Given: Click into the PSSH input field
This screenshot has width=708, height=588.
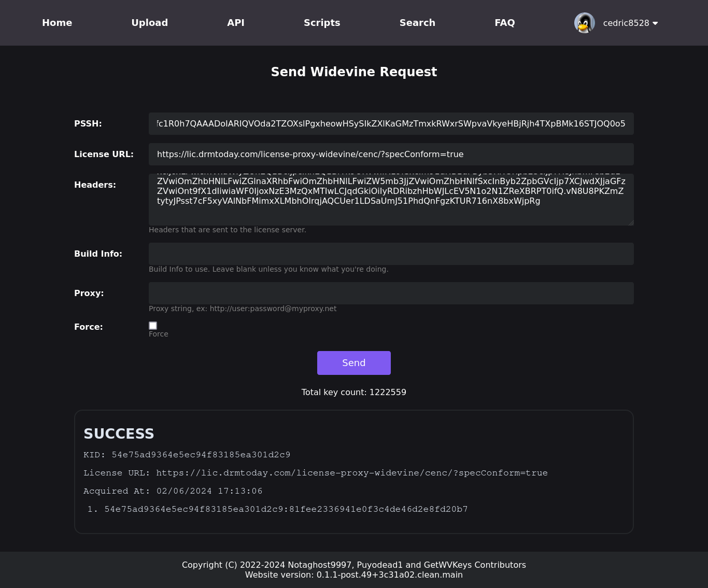Looking at the screenshot, I should (x=391, y=124).
